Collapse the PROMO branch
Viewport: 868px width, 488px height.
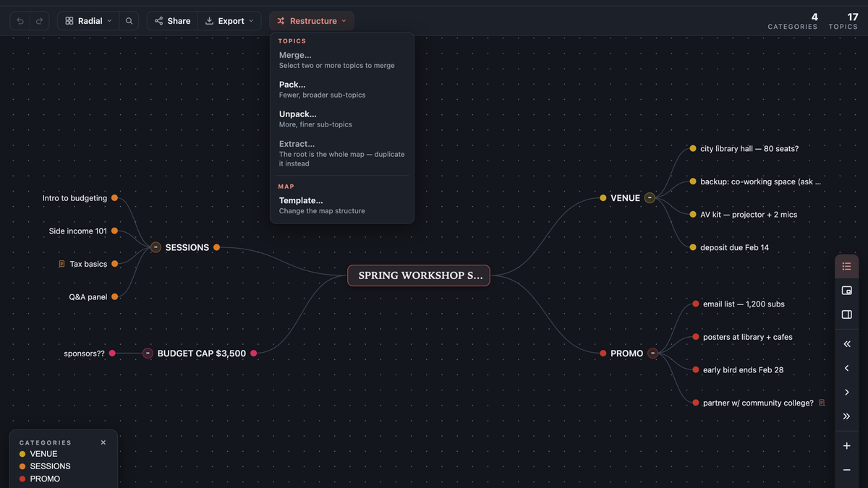(652, 354)
